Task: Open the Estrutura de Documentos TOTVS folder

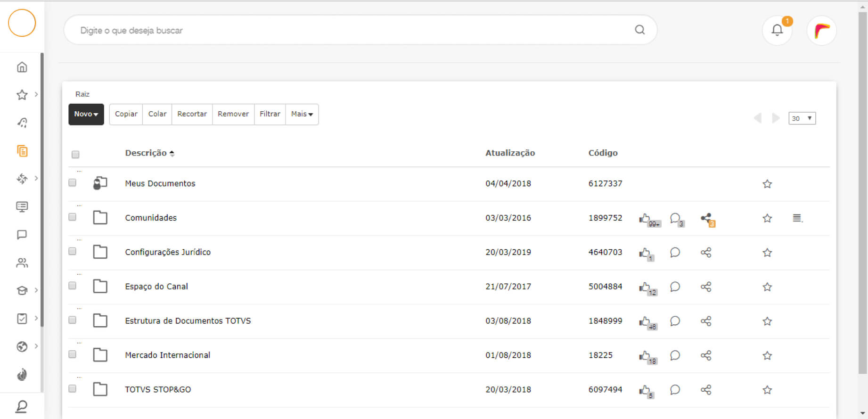Action: point(188,321)
